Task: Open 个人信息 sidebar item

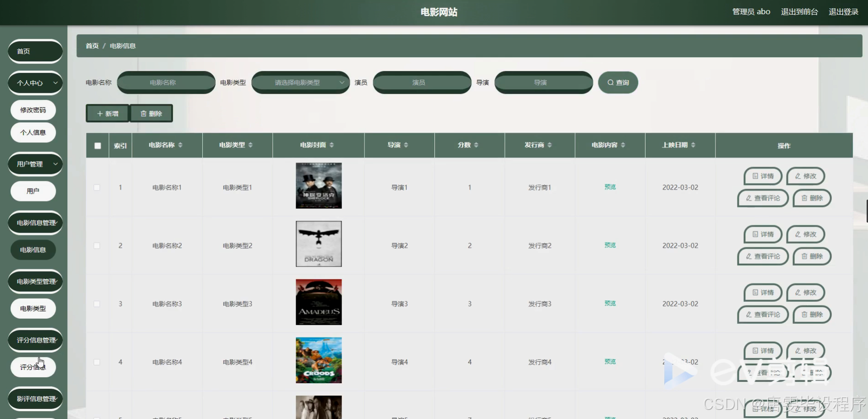Action: [33, 132]
